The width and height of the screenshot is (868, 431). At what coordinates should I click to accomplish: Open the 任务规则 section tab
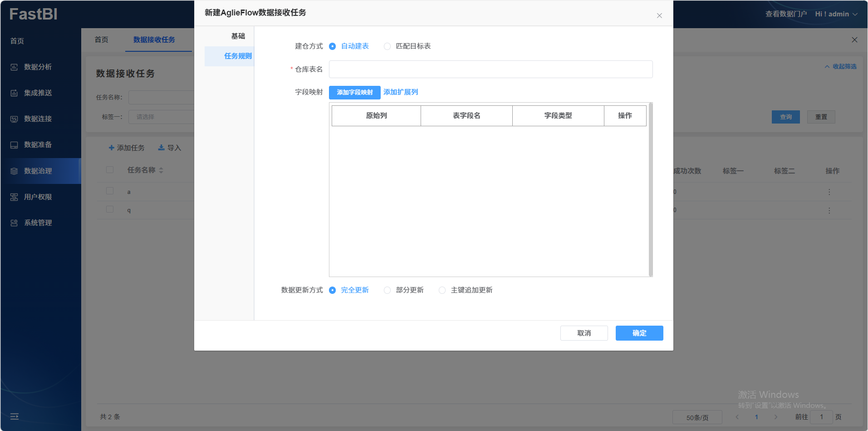pyautogui.click(x=237, y=56)
